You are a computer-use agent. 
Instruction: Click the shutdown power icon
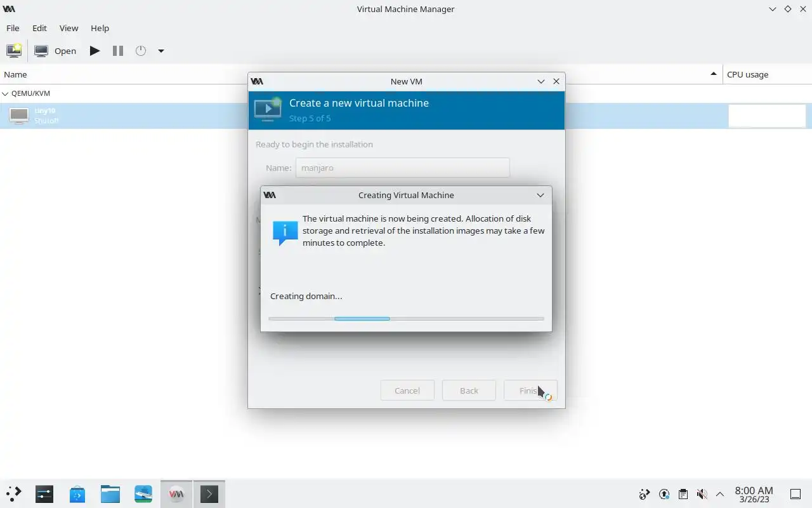141,51
